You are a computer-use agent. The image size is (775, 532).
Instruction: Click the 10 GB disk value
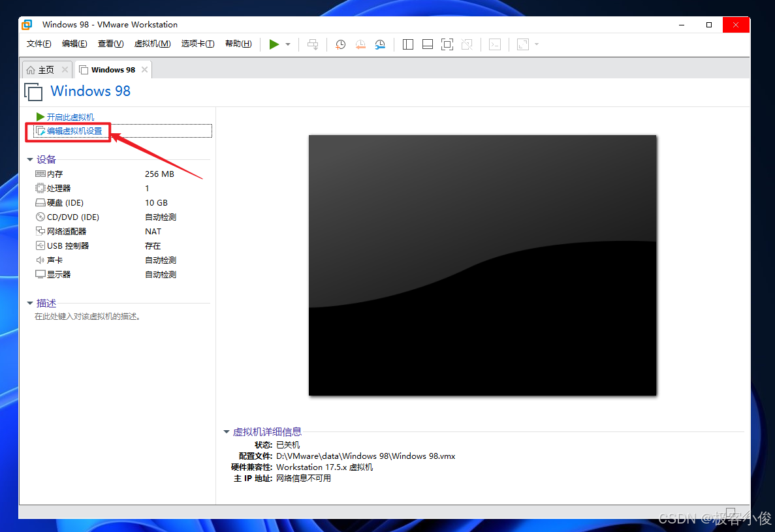point(156,202)
